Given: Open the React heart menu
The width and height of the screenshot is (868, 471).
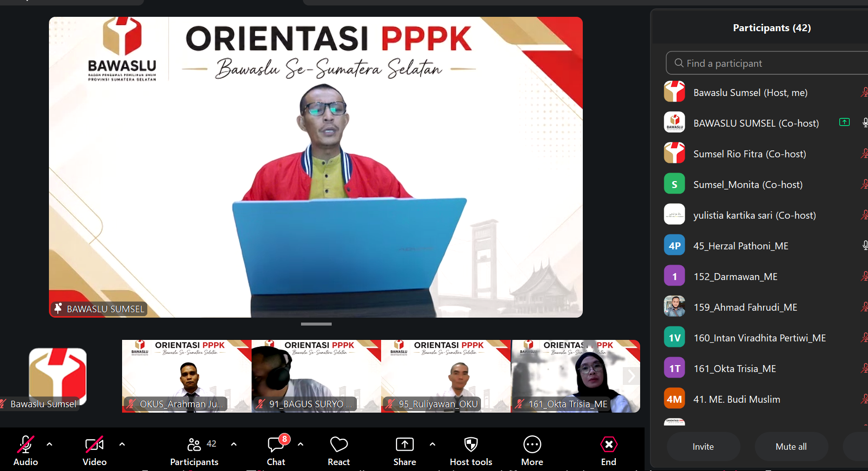Looking at the screenshot, I should pos(339,450).
